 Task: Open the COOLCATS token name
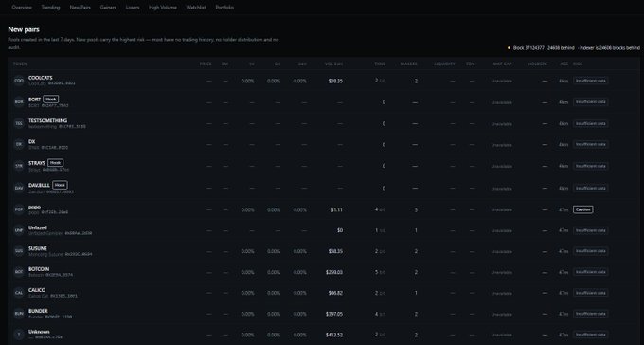40,78
